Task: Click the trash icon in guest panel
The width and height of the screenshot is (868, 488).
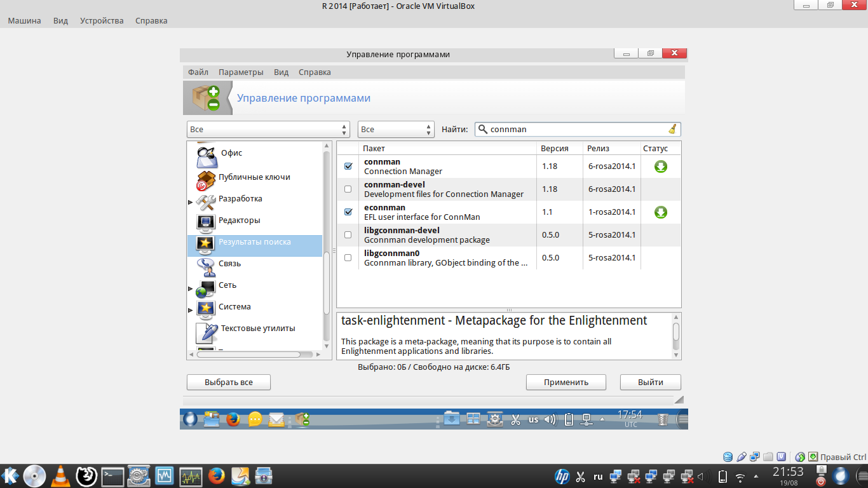Action: [x=662, y=419]
